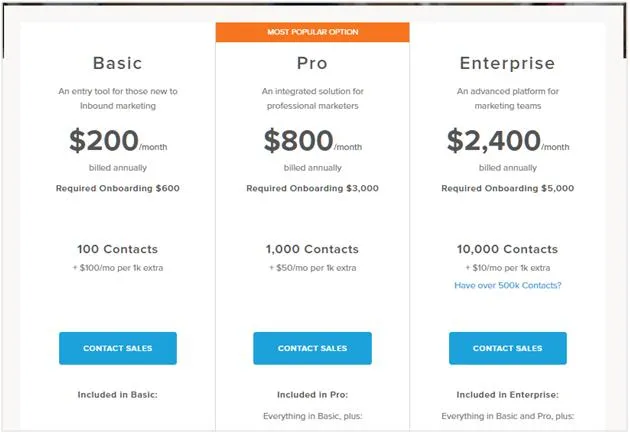Click the Pro plan title
Screen dimensions: 630x433
312,63
